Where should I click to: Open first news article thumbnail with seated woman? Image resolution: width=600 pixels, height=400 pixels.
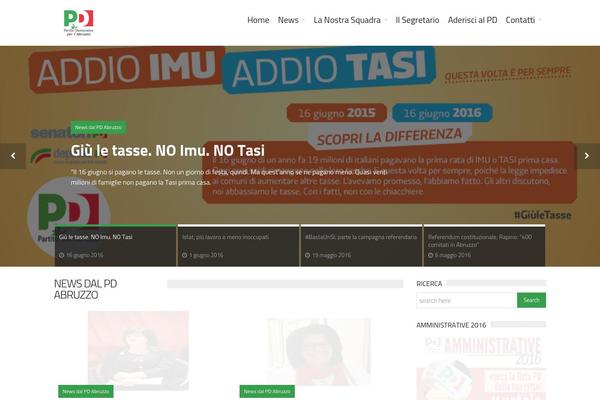(x=138, y=350)
